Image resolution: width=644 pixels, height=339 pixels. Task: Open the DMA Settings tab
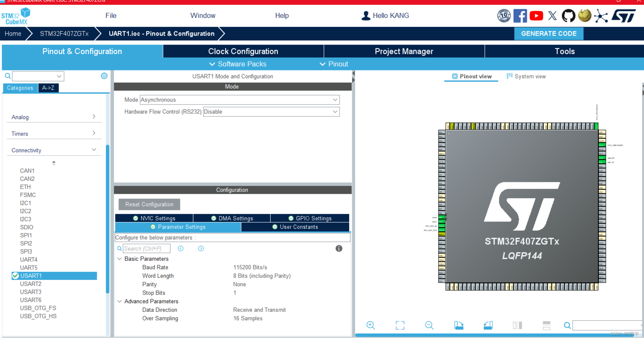coord(232,218)
